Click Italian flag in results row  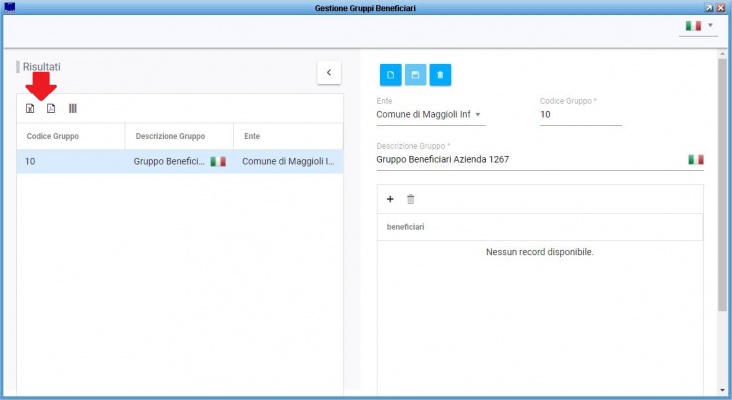218,161
